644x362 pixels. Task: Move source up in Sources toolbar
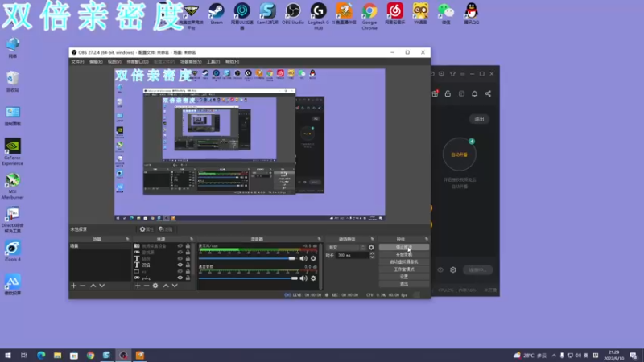166,286
